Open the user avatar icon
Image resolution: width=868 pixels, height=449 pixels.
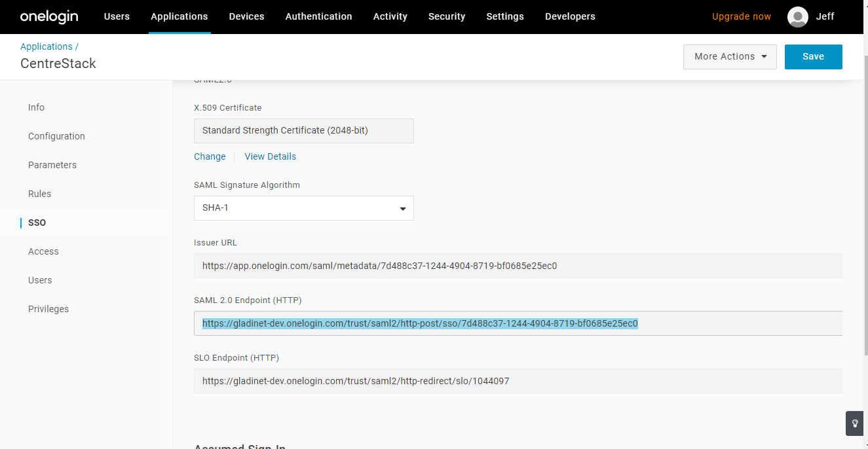797,17
